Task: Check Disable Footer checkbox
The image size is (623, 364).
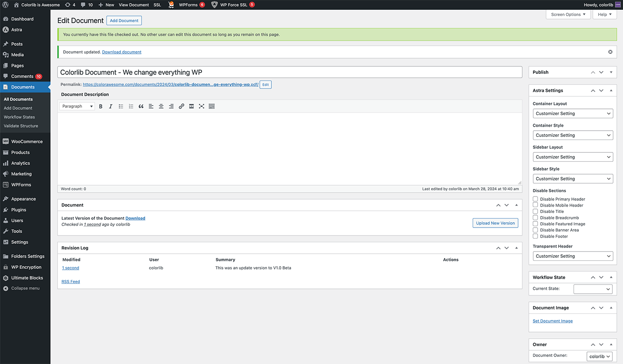Action: (535, 236)
